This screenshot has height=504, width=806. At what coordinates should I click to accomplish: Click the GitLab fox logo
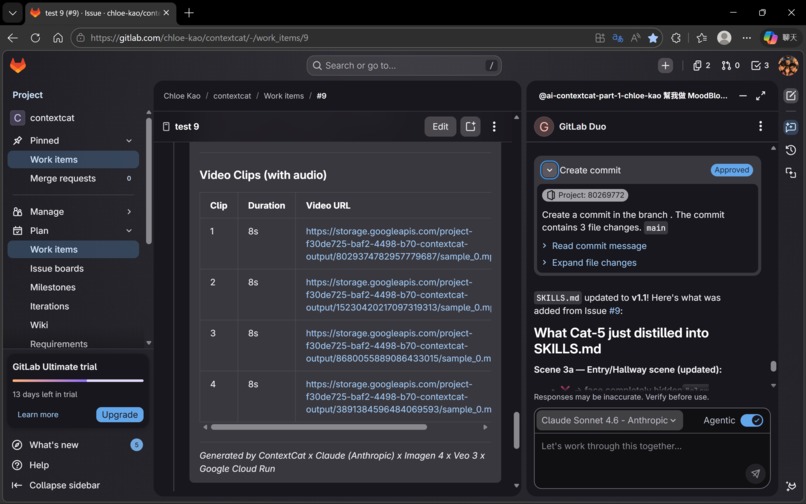pos(18,65)
